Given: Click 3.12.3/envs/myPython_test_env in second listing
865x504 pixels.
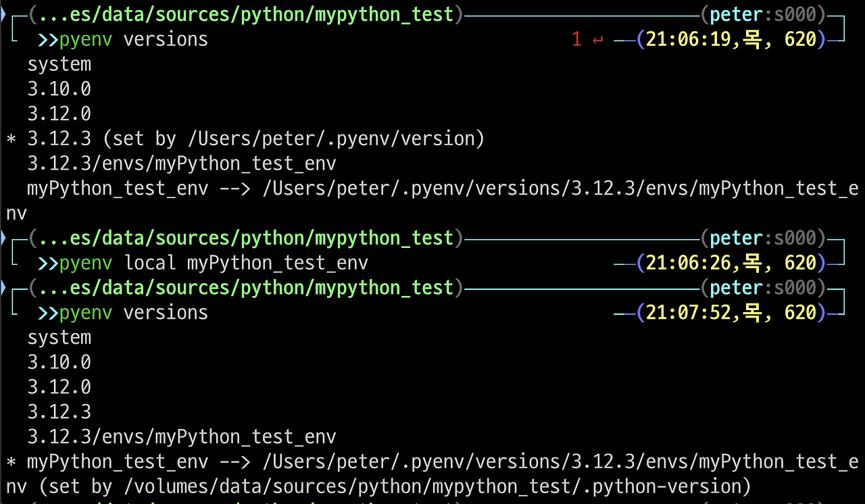Looking at the screenshot, I should click(x=182, y=437).
